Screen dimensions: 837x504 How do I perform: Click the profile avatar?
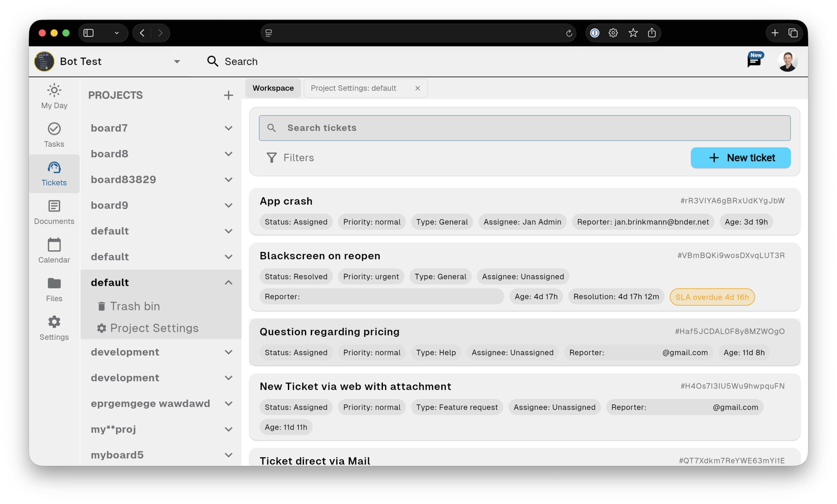click(788, 62)
